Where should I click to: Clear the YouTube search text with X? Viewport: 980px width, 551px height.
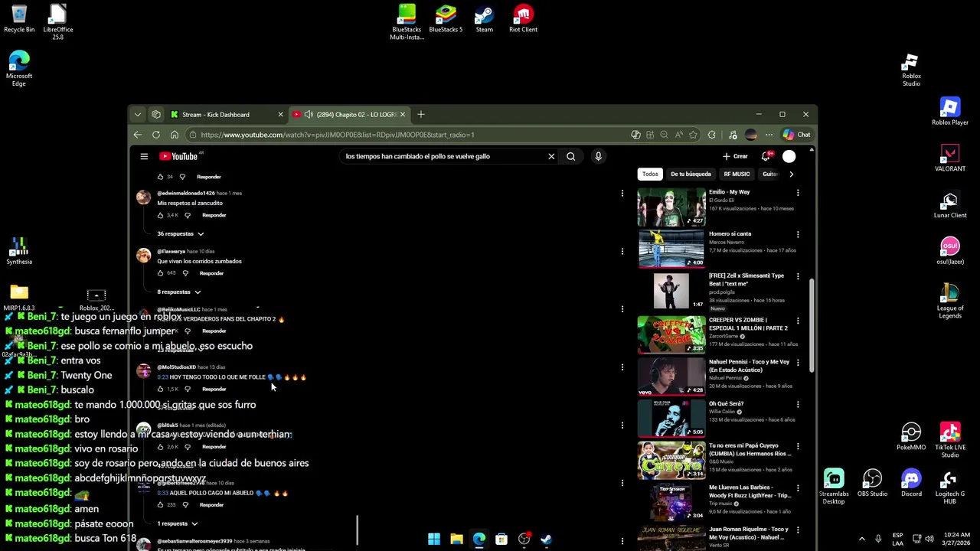pyautogui.click(x=551, y=156)
